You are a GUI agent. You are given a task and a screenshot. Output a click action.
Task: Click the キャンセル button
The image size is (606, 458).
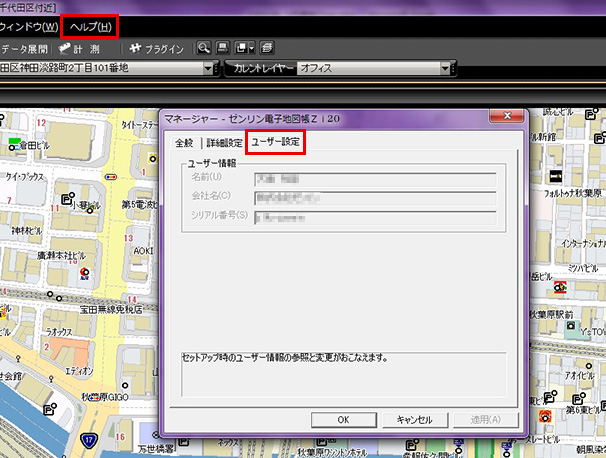point(415,420)
